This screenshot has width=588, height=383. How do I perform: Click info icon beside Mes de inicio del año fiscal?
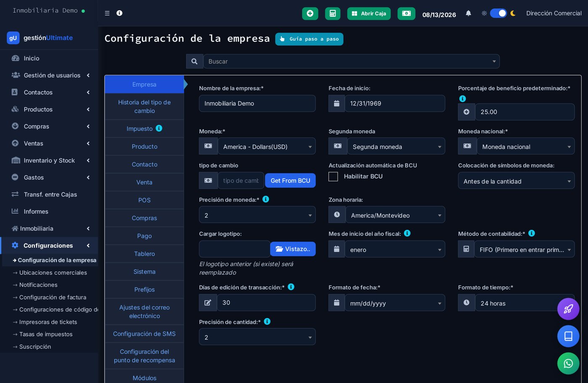tap(407, 233)
